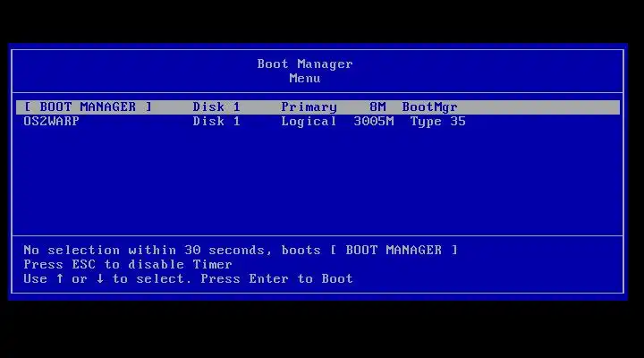Click the 'Menu' subtitle text
Image resolution: width=644 pixels, height=358 pixels.
(305, 78)
